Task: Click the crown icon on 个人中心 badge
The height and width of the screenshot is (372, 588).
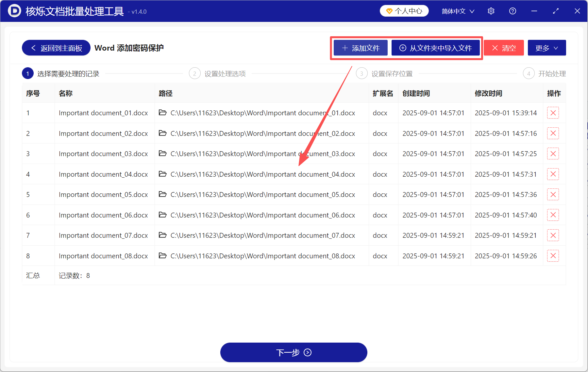Action: click(x=389, y=10)
